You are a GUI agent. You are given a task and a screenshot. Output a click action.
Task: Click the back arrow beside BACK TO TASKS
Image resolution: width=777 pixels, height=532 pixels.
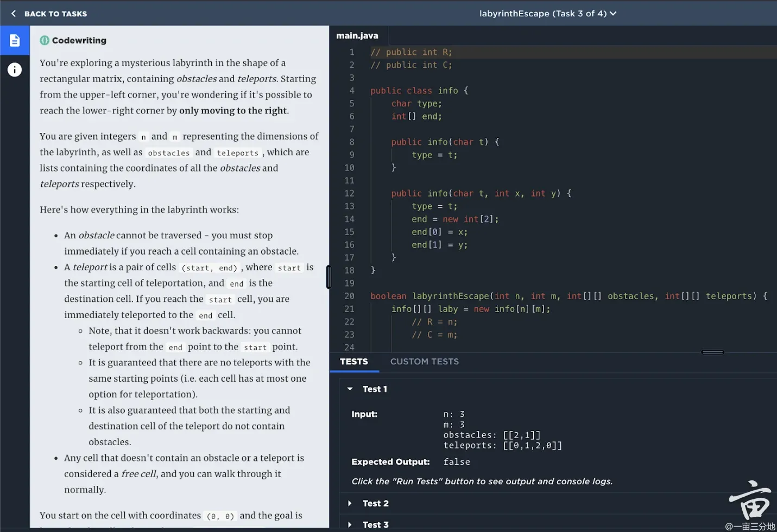(13, 14)
